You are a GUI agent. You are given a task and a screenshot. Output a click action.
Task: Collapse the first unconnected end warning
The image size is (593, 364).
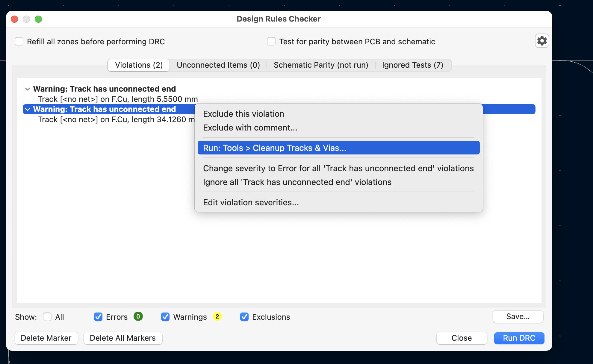pyautogui.click(x=28, y=89)
